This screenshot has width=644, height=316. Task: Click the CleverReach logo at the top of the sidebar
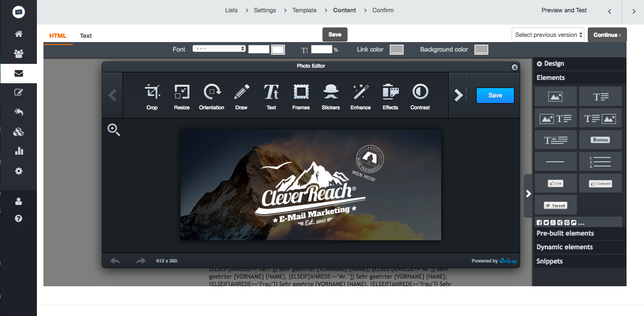pyautogui.click(x=18, y=12)
